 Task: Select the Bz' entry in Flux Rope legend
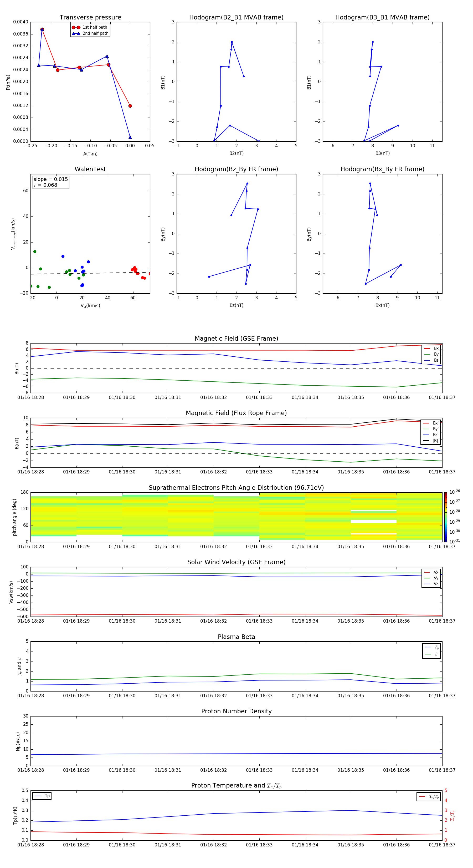click(431, 435)
